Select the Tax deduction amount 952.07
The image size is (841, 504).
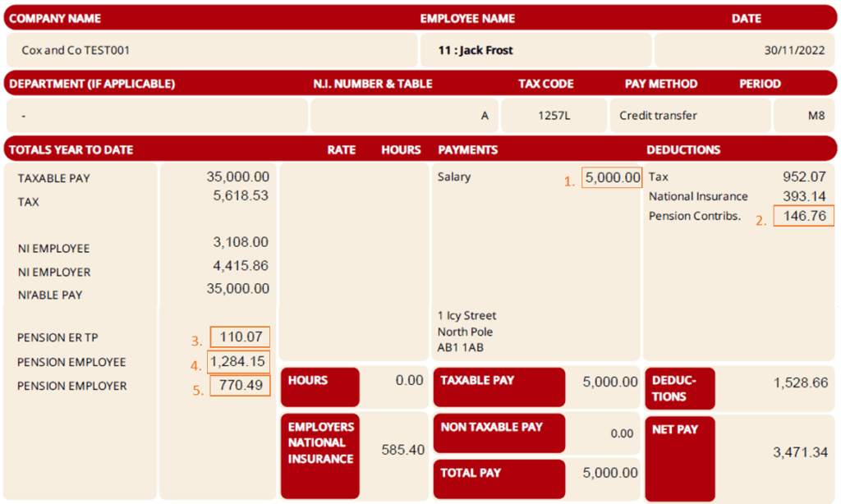(804, 177)
